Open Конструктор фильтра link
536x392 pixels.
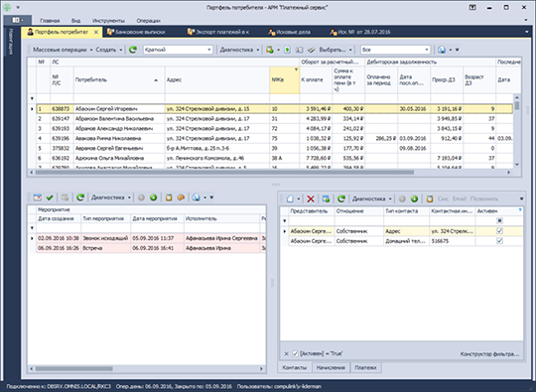coord(489,354)
